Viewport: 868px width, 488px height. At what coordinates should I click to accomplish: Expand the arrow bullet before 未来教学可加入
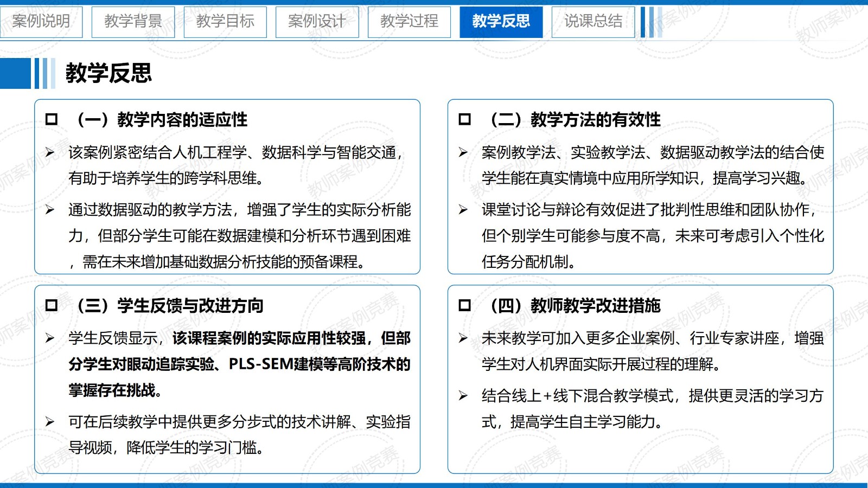[463, 339]
